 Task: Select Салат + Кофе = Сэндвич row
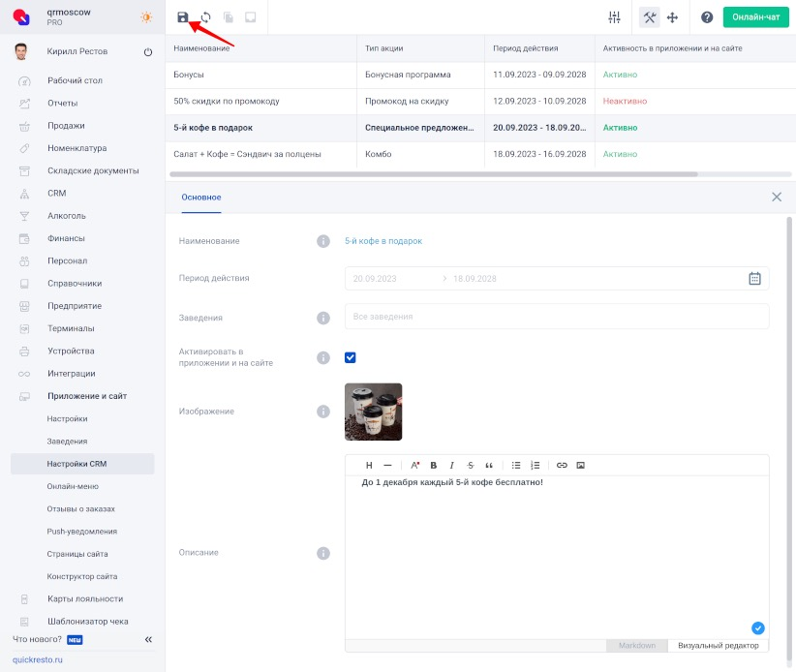coord(480,154)
